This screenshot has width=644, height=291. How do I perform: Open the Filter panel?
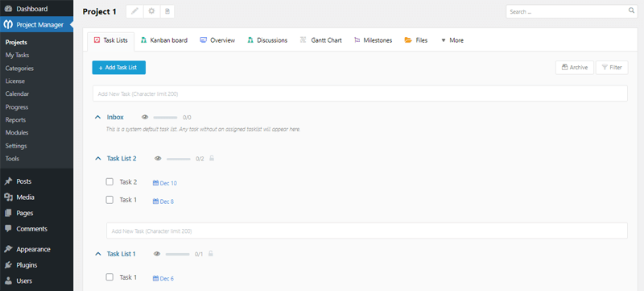coord(612,68)
